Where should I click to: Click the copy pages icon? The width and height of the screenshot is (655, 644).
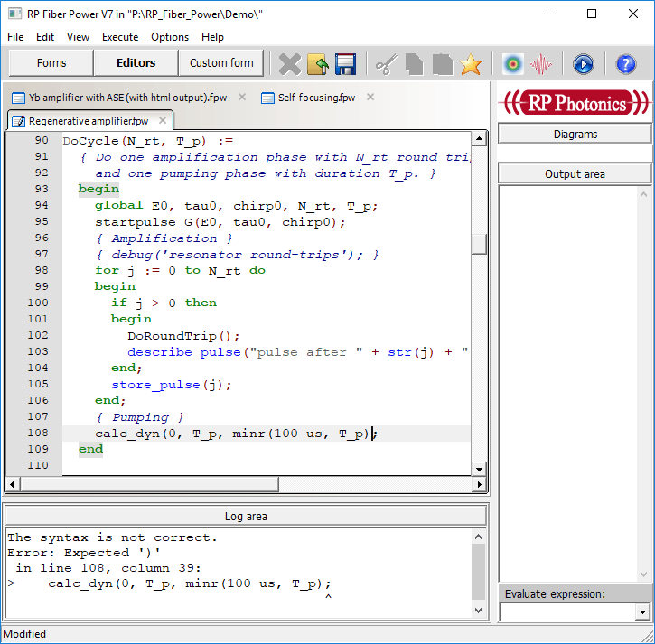(x=414, y=64)
